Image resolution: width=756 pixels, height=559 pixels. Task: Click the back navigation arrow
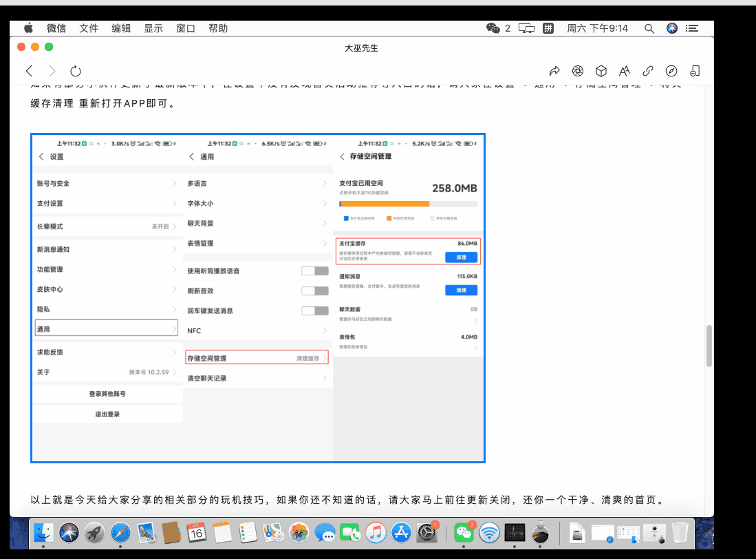(28, 70)
